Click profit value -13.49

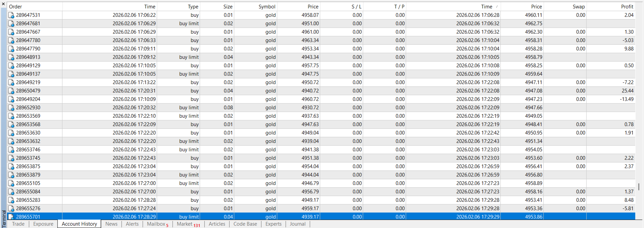point(627,99)
